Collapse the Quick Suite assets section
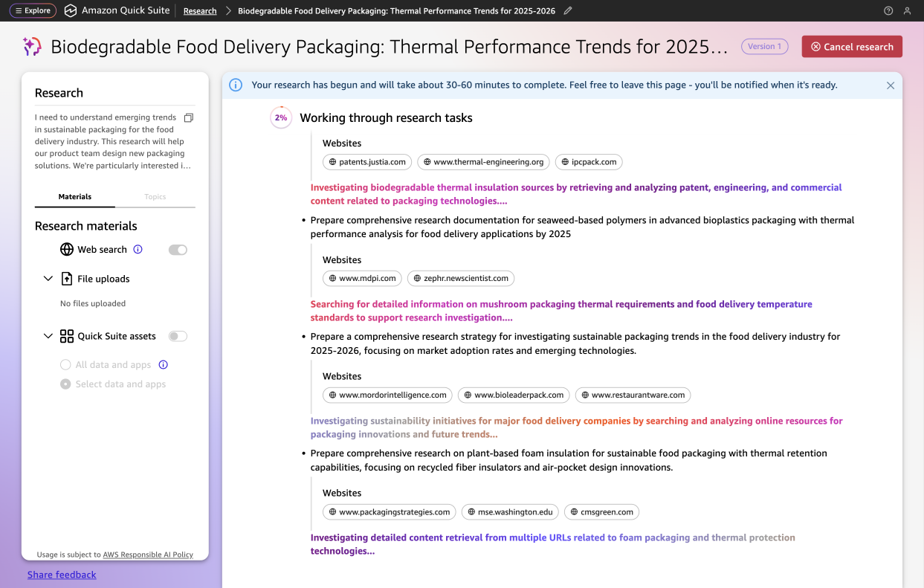 pos(48,336)
